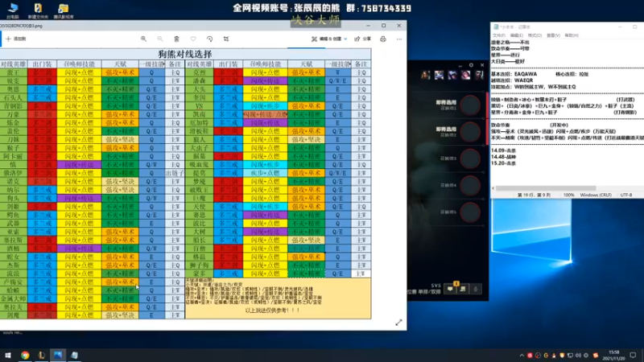
Task: Open the 编辑 & 创建 dropdown
Action: [329, 39]
